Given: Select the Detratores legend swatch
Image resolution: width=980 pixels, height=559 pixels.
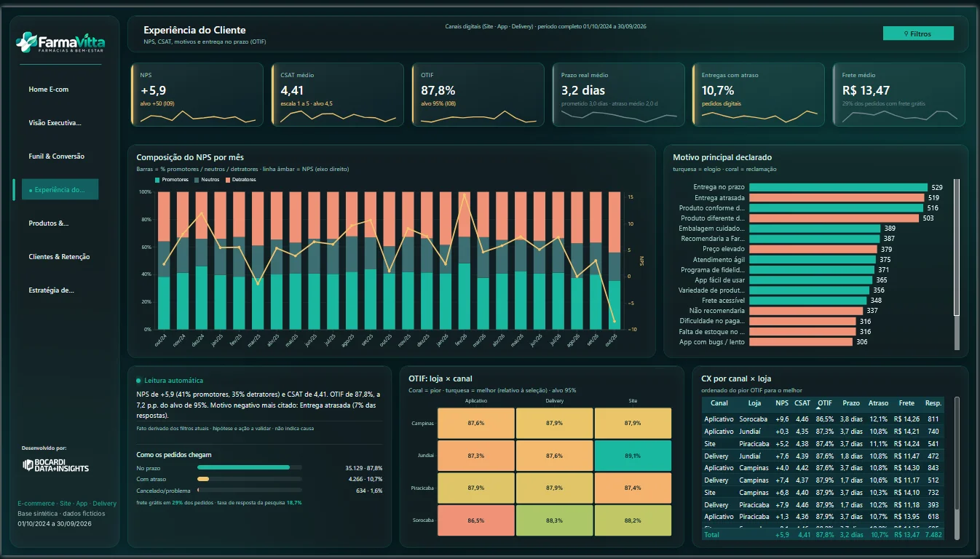Looking at the screenshot, I should 228,179.
